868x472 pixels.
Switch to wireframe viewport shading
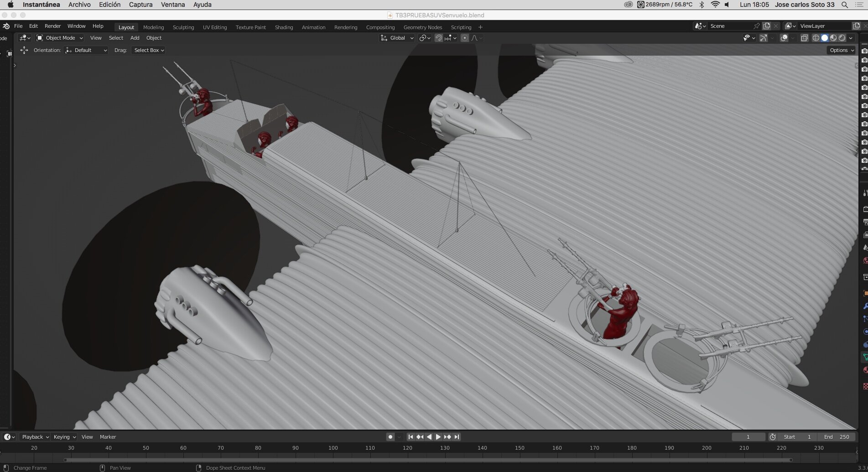pyautogui.click(x=816, y=38)
